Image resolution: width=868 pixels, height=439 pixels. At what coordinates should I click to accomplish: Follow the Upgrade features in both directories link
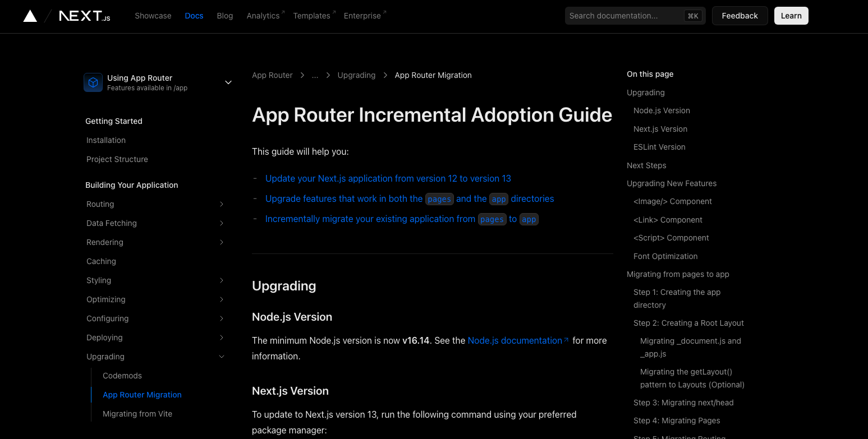pyautogui.click(x=410, y=198)
